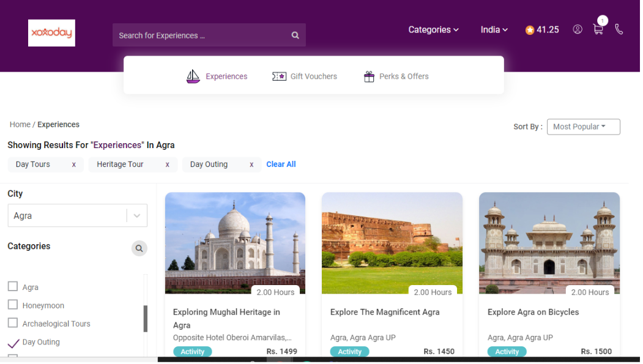This screenshot has height=364, width=643.
Task: Click the search magnifier icon in header
Action: pyautogui.click(x=296, y=35)
